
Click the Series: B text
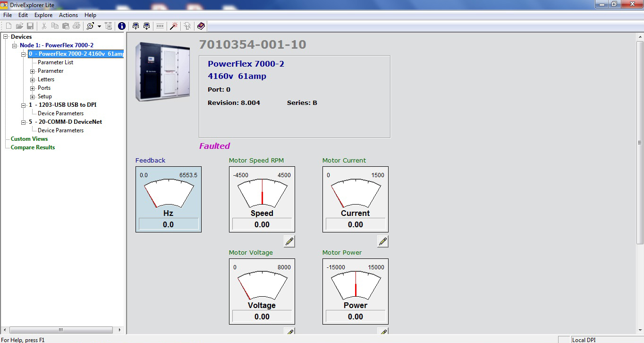pyautogui.click(x=302, y=103)
